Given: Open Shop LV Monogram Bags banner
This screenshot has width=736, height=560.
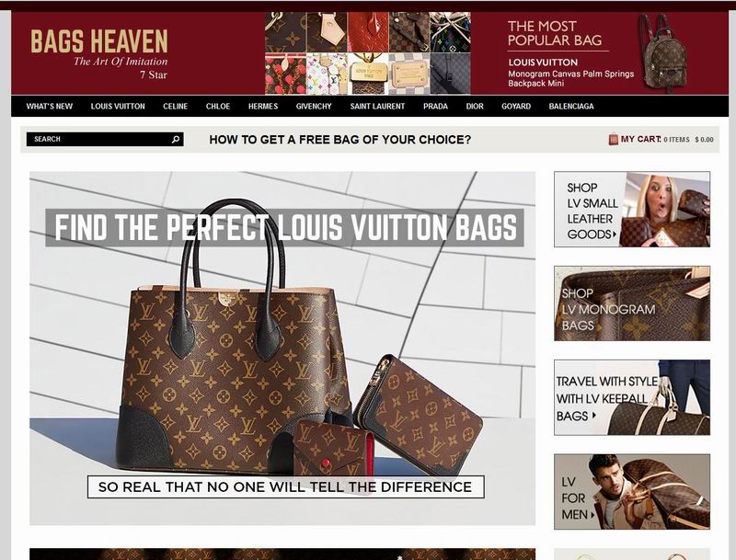Looking at the screenshot, I should coord(632,303).
